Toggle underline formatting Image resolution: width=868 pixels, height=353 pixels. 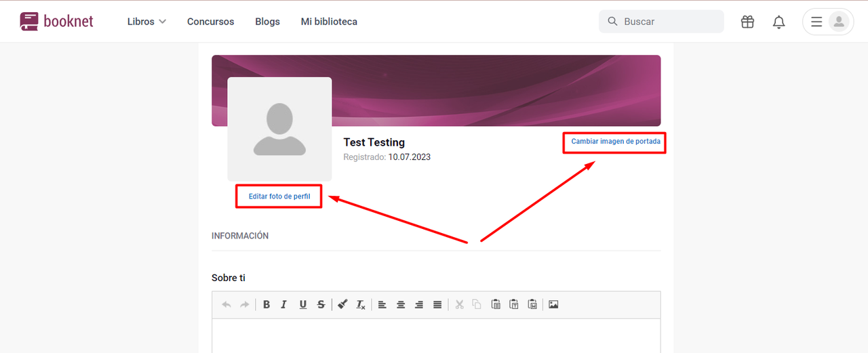[x=302, y=305]
